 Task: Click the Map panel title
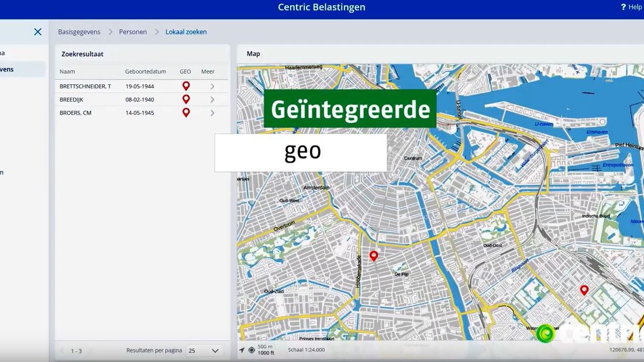point(253,54)
